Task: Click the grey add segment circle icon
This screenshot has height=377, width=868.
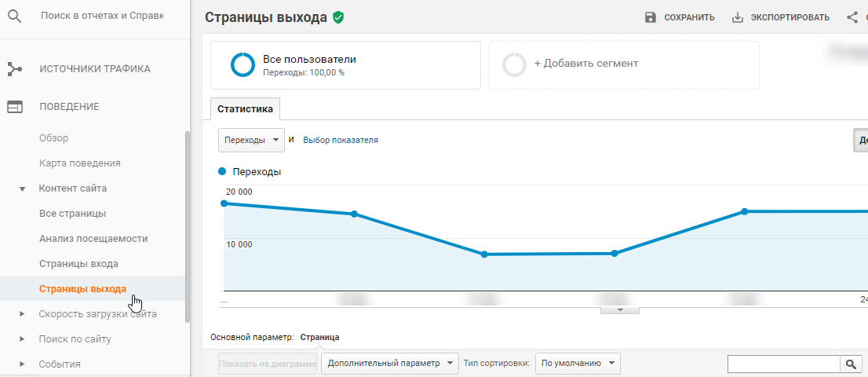Action: 514,64
